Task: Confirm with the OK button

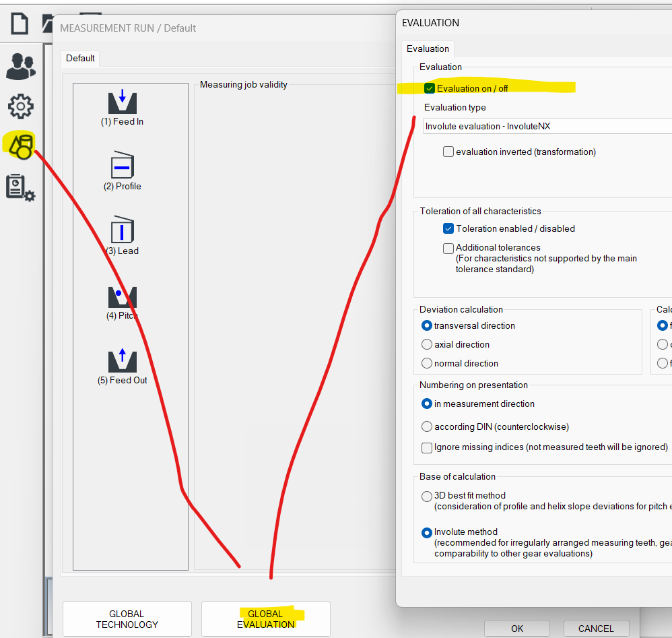Action: (517, 629)
